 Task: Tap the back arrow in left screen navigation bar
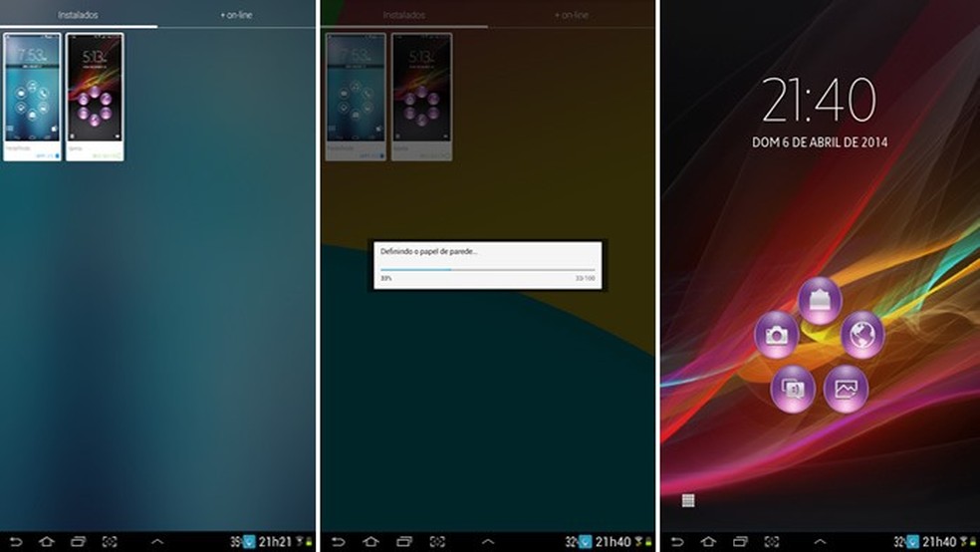point(15,541)
